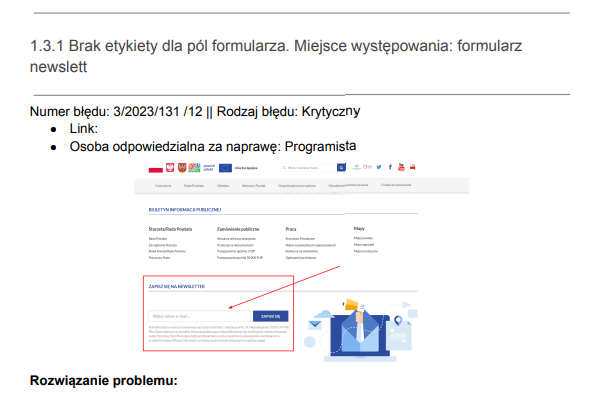Click the first navigation menu item in gray bar

[163, 186]
